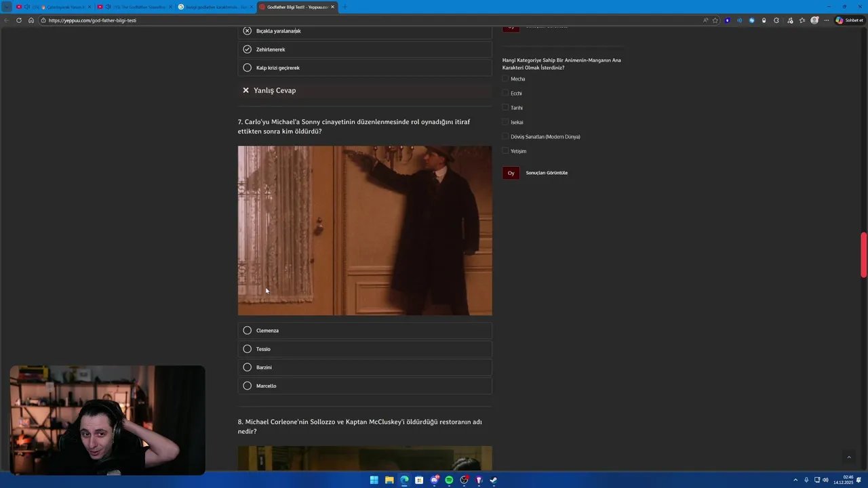Check the Mecha poll option

pyautogui.click(x=505, y=79)
